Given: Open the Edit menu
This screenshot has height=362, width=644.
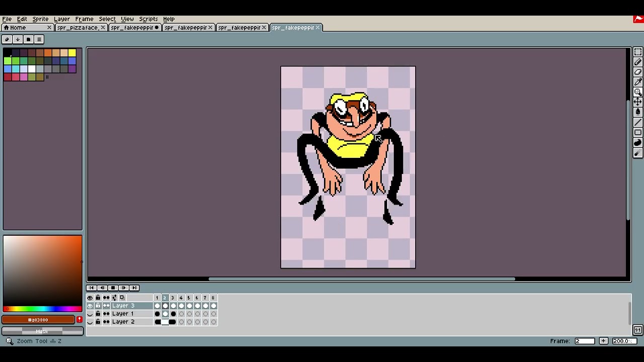Looking at the screenshot, I should coord(22,19).
